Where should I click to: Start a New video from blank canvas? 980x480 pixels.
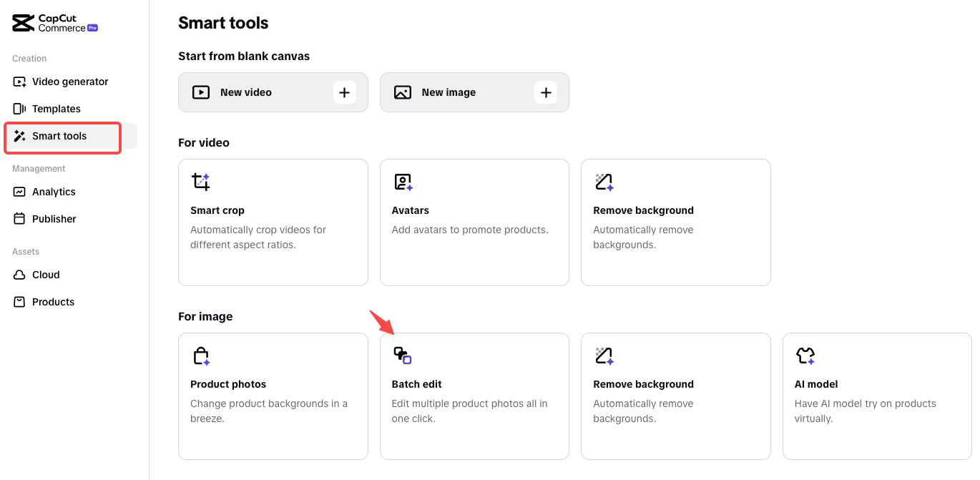click(x=273, y=92)
